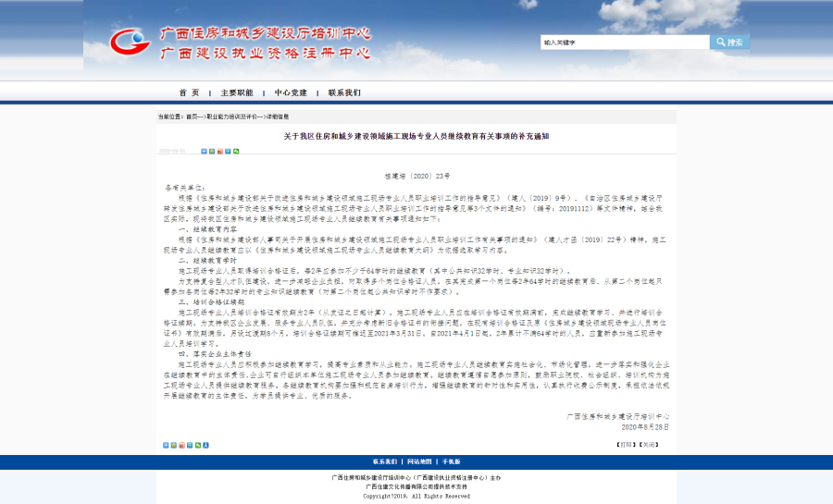Open the 联系我们 item in top navigation
This screenshot has height=504, width=833.
pos(344,92)
